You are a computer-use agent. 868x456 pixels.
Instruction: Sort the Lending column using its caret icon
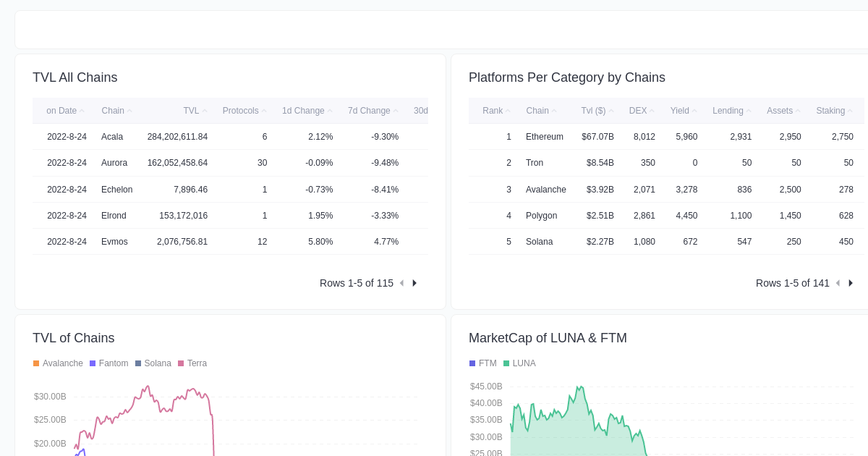[x=747, y=110]
